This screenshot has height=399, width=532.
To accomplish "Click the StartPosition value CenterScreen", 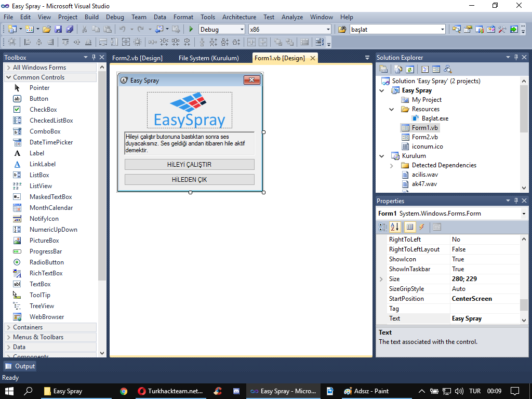I will coord(472,299).
